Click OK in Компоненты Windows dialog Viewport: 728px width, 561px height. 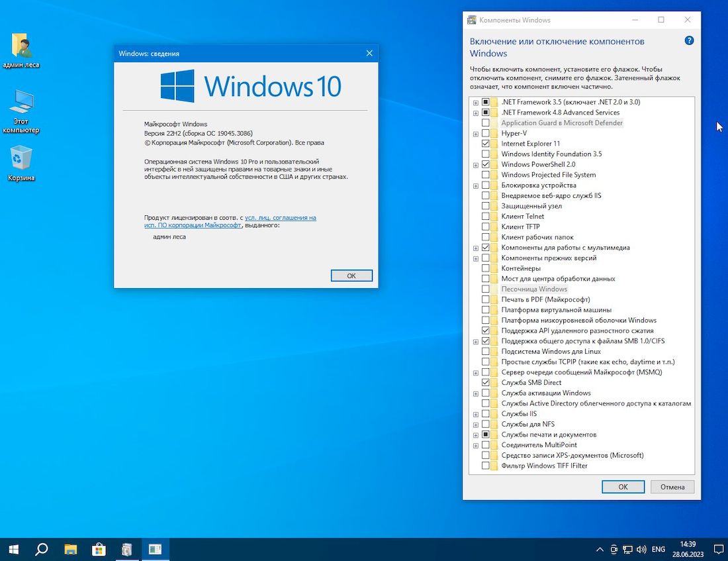[x=623, y=487]
